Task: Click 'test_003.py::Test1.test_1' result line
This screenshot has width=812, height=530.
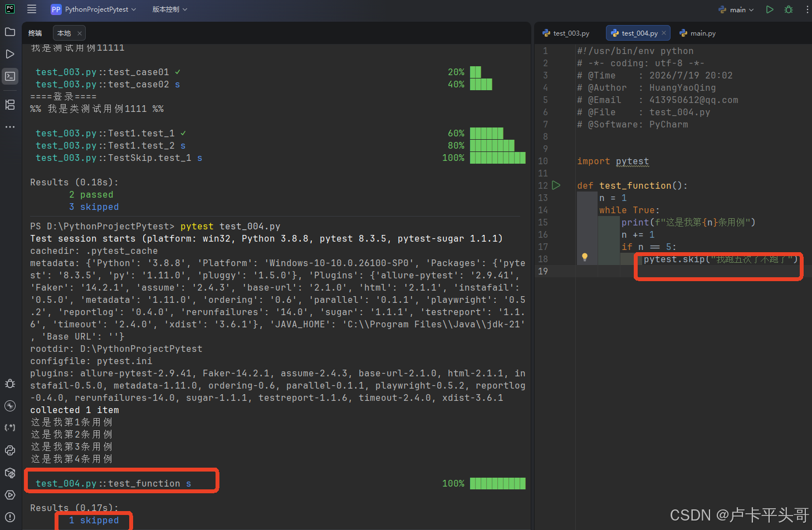Action: coord(111,134)
